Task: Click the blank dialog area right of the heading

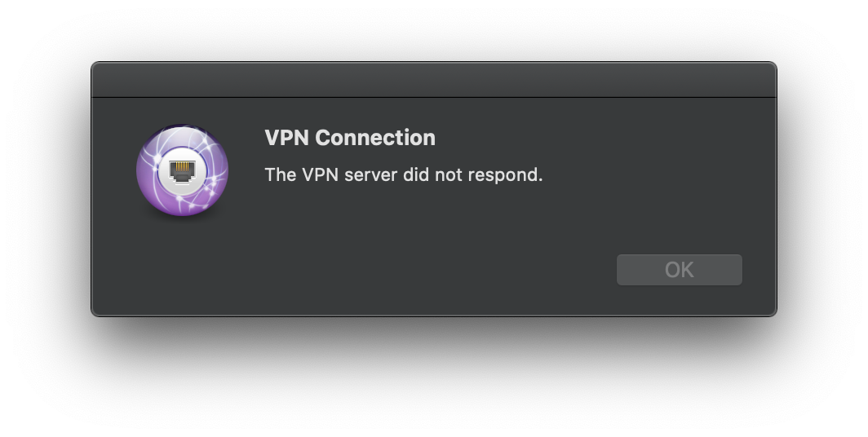Action: point(604,138)
